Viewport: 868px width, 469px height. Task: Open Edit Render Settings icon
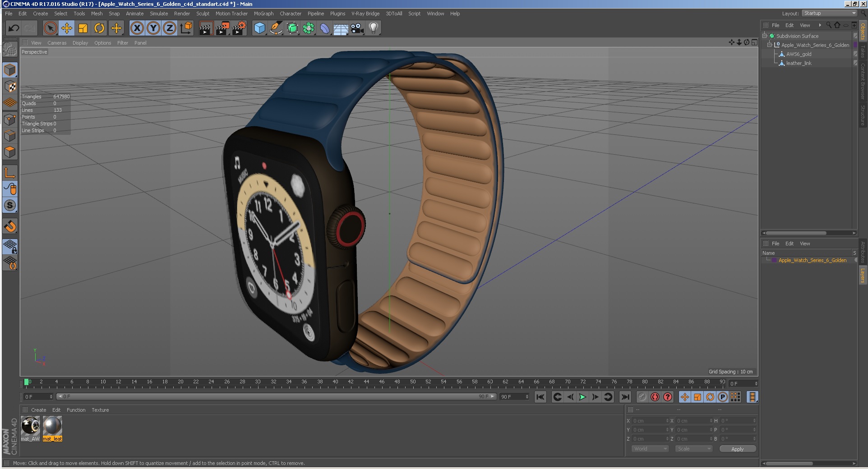coord(239,28)
